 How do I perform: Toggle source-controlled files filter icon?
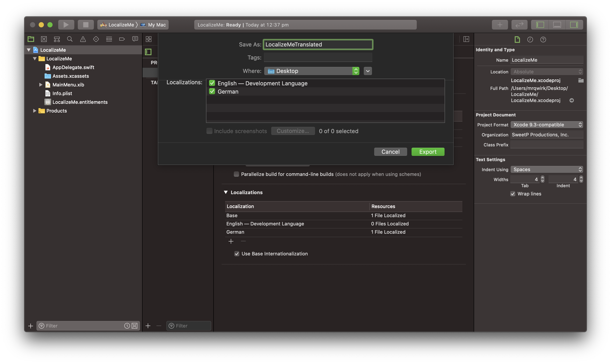[x=134, y=326]
